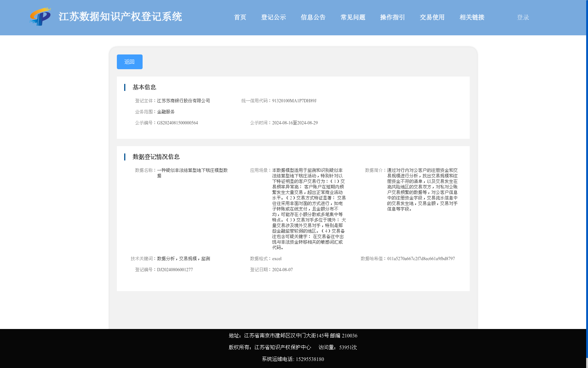Select the 数据登记情况信息 section heading
This screenshot has height=368, width=588.
pyautogui.click(x=156, y=157)
